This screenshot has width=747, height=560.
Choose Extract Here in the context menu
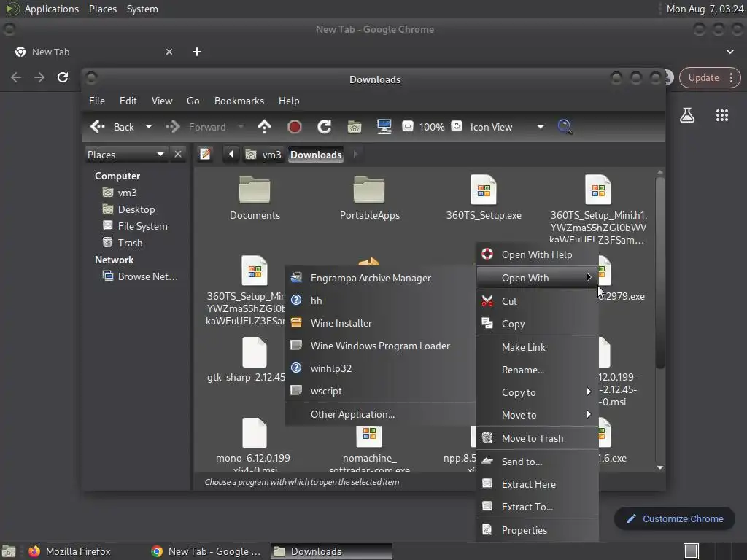538,484
